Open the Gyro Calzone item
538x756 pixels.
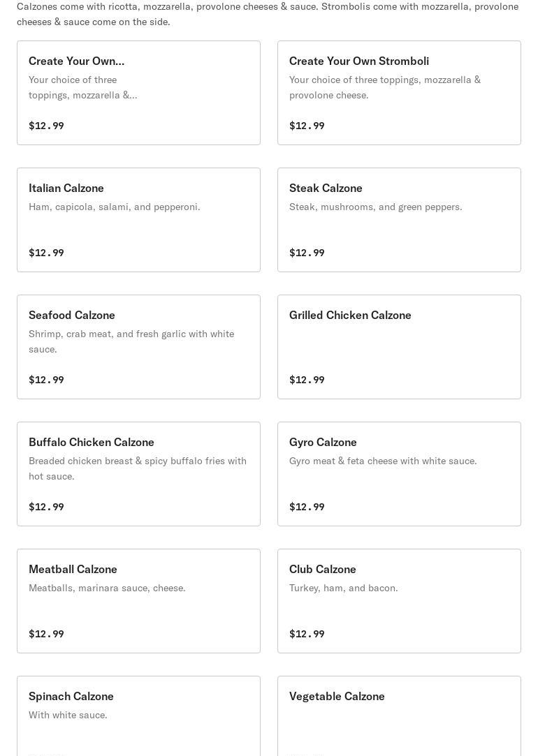pyautogui.click(x=399, y=474)
